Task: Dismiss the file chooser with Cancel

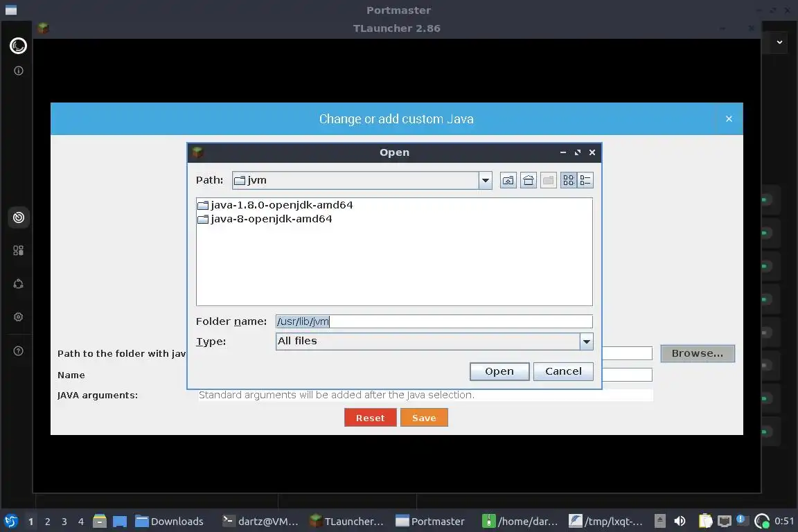Action: point(563,371)
